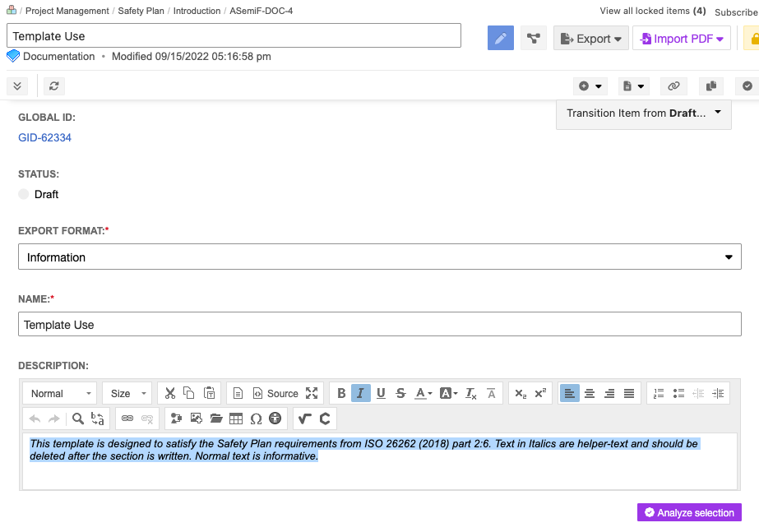Click inside the description text area
759x532 pixels.
coord(380,461)
